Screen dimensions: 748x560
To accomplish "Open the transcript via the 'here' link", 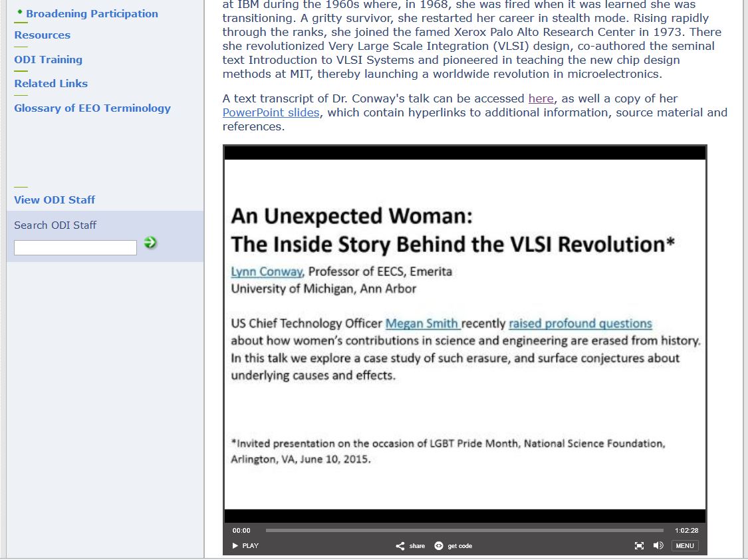I will 541,98.
